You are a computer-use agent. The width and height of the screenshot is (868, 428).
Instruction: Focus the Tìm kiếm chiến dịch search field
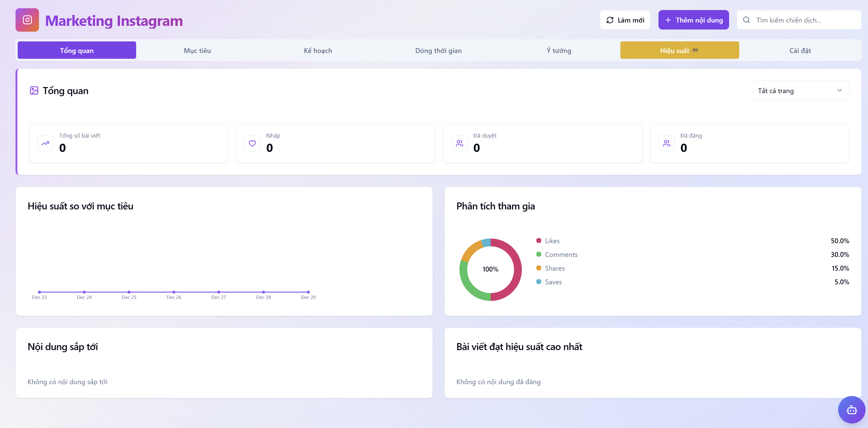799,20
